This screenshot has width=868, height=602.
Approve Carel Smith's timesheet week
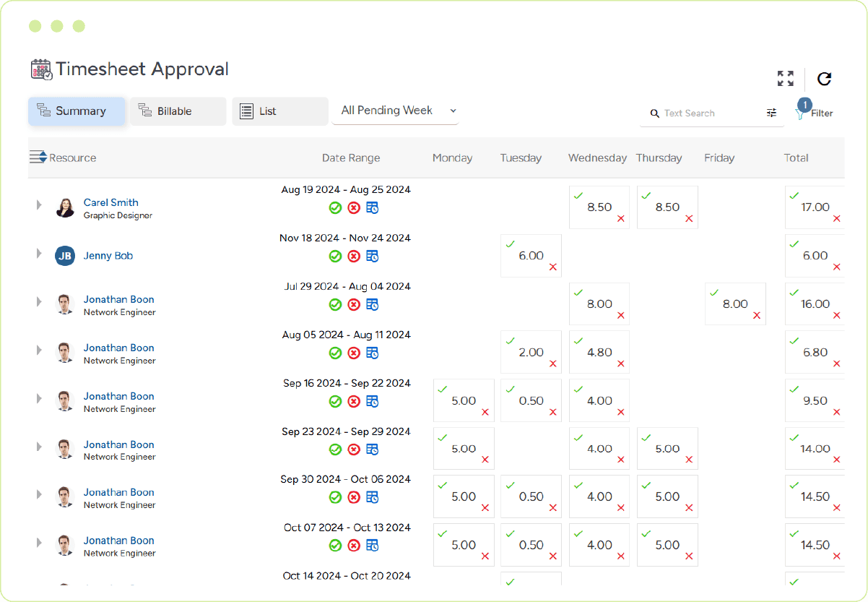click(335, 207)
